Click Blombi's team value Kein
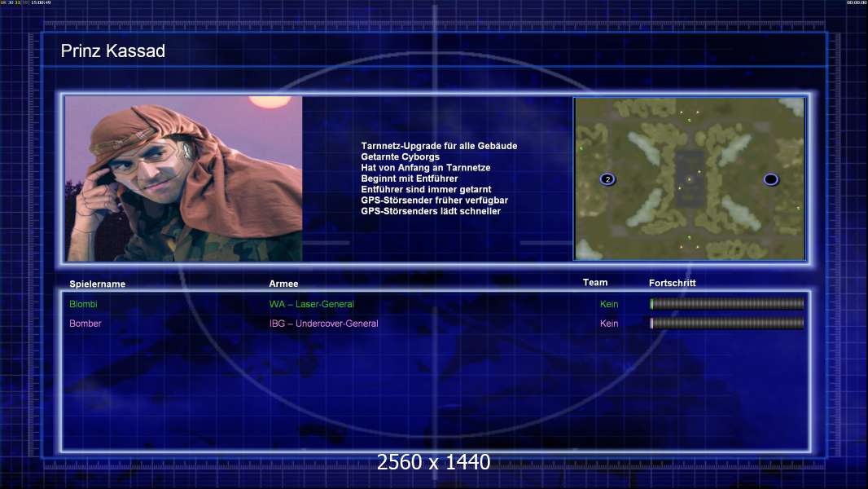868x489 pixels. (609, 304)
